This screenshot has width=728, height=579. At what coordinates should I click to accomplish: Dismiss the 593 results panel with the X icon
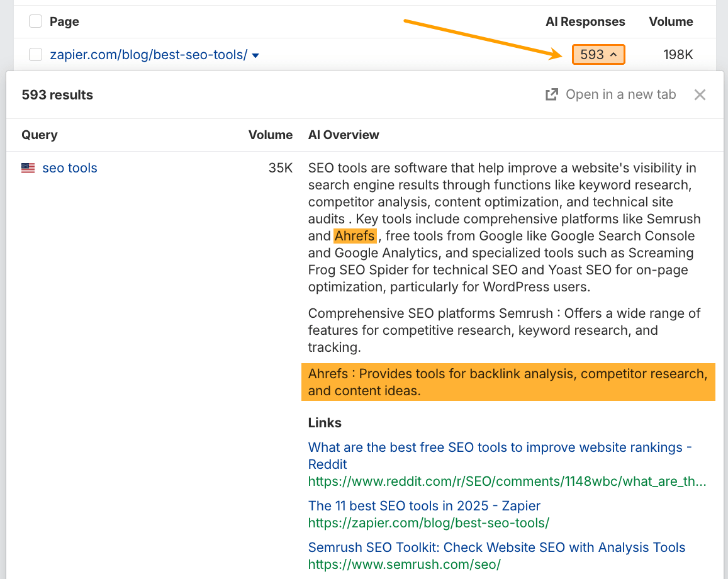(x=700, y=94)
